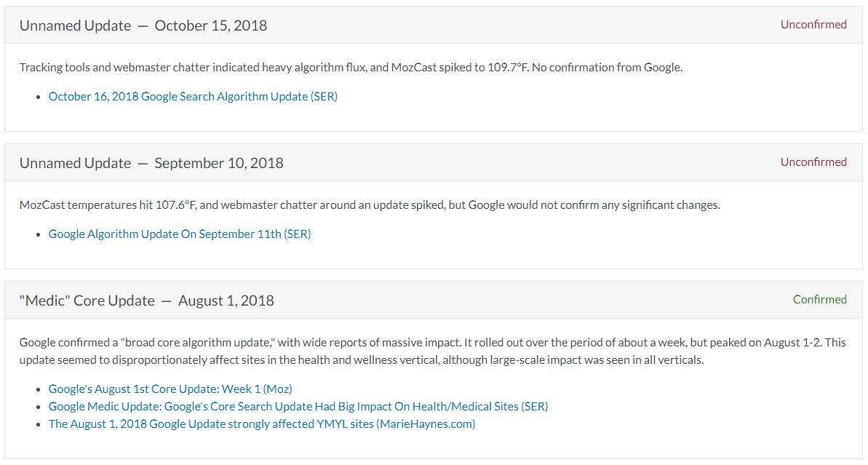Click the broad core algorithm update description text
Screen dimensions: 868x465
[432, 351]
